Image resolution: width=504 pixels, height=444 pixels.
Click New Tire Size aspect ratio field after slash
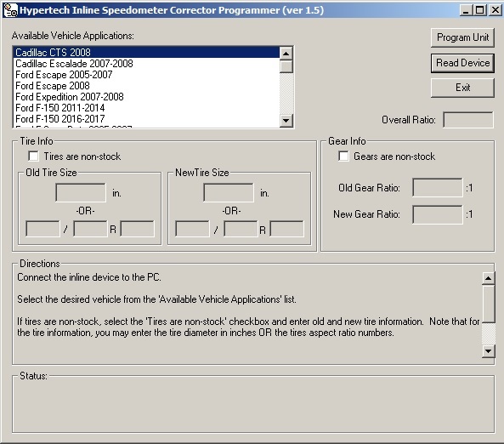tap(241, 229)
